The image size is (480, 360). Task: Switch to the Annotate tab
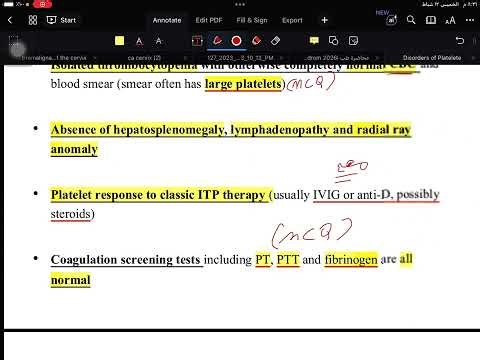coord(167,20)
